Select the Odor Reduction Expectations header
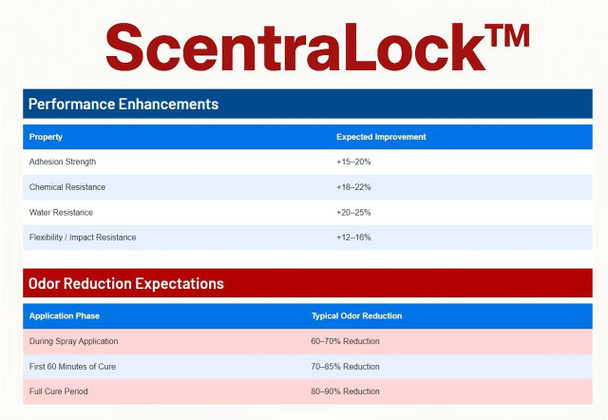 pyautogui.click(x=126, y=284)
